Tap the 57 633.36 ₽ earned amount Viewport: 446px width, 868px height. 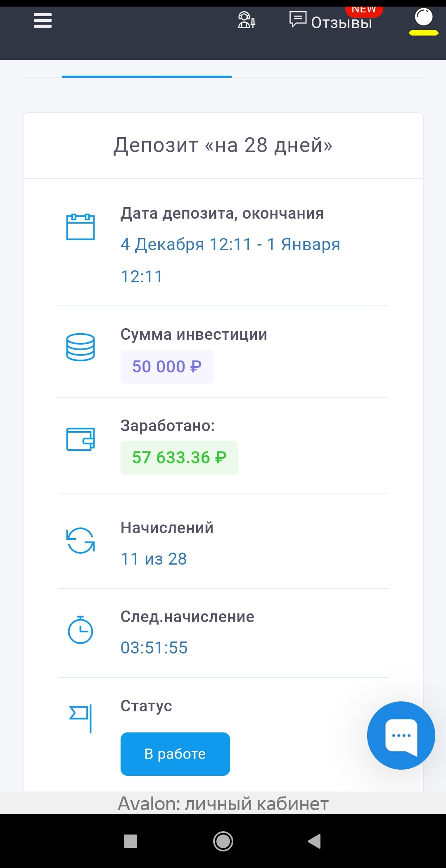[x=179, y=458]
